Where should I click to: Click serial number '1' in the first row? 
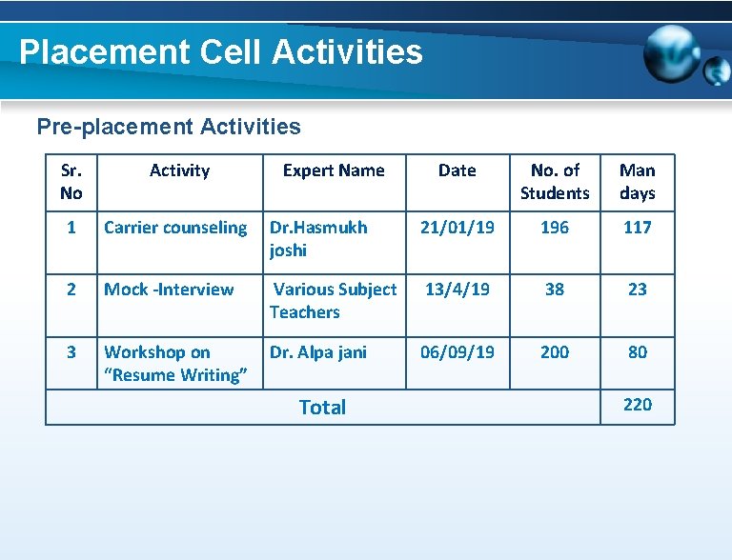coord(71,228)
